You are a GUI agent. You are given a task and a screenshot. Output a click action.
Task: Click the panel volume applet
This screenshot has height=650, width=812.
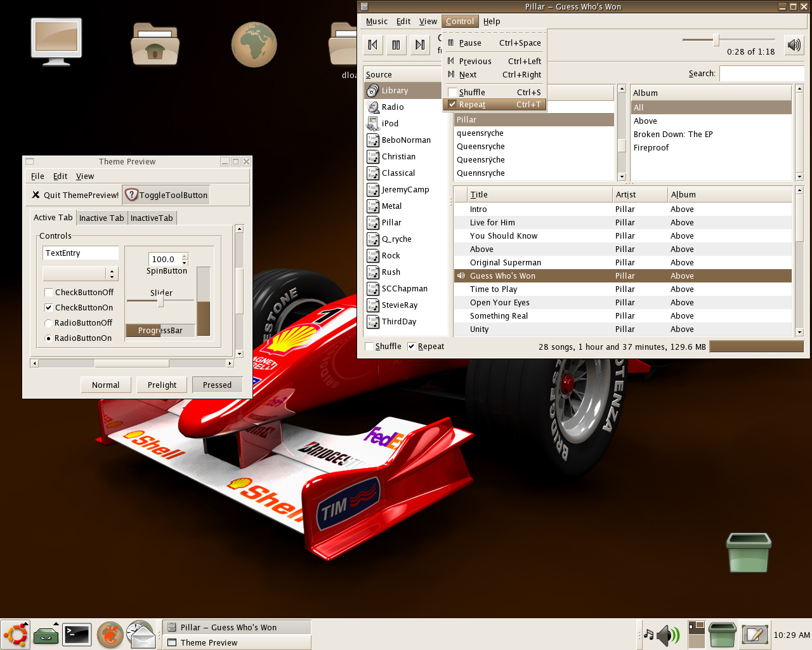coord(668,634)
